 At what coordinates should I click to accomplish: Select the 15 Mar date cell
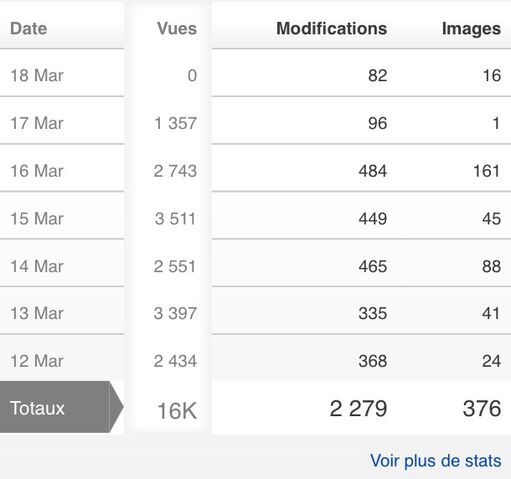(x=37, y=219)
